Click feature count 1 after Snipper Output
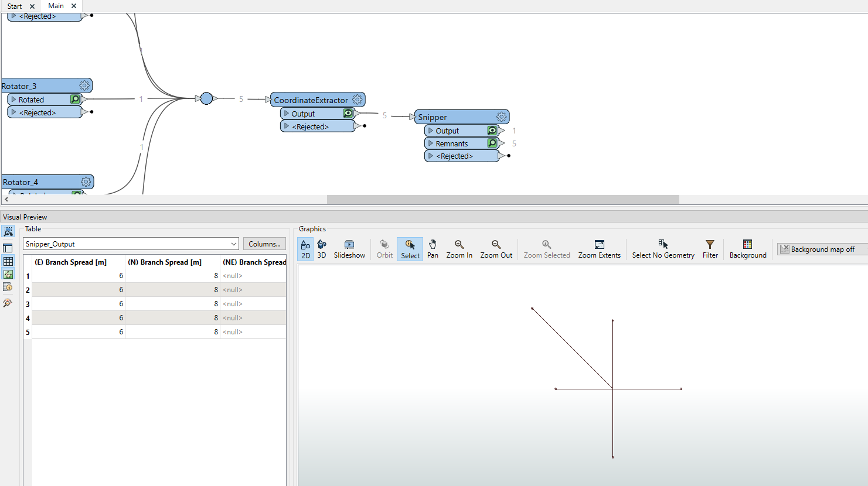This screenshot has width=868, height=486. point(514,131)
